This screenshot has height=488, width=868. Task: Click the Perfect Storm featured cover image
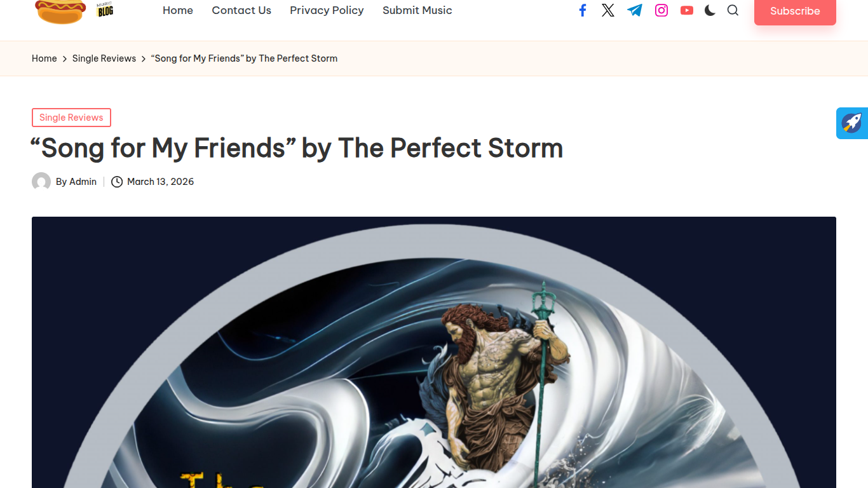pos(434,352)
